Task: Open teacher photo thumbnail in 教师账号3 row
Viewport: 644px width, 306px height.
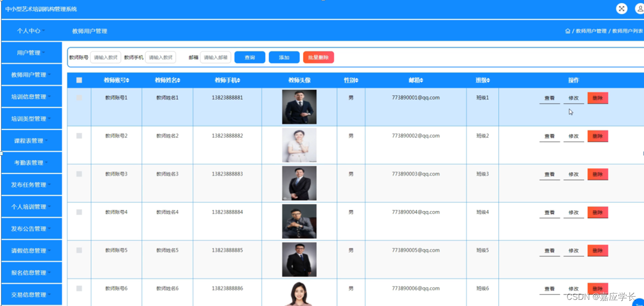Action: 299,184
